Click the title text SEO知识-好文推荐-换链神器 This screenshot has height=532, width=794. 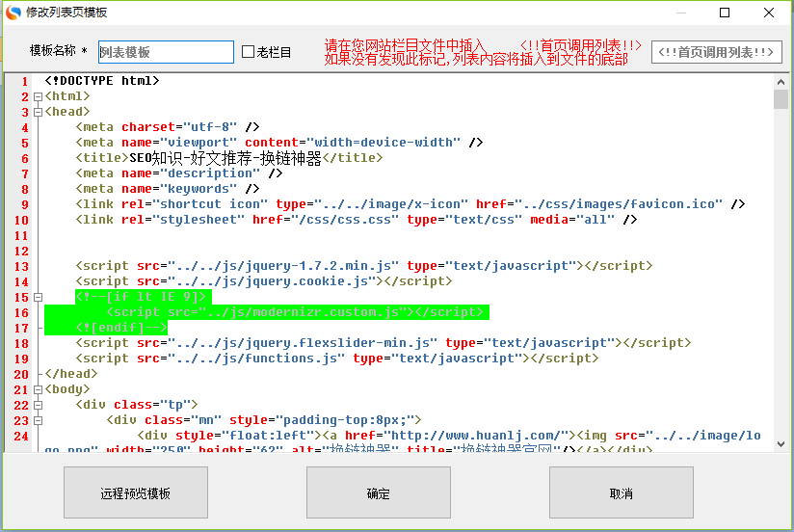point(225,158)
